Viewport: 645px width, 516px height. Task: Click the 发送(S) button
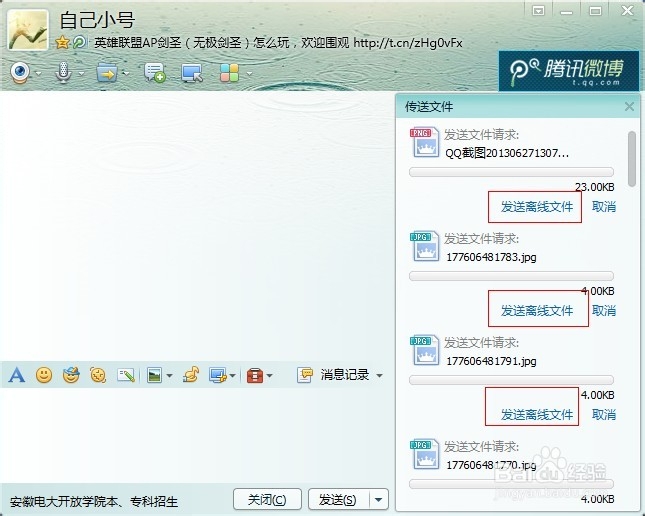[338, 500]
